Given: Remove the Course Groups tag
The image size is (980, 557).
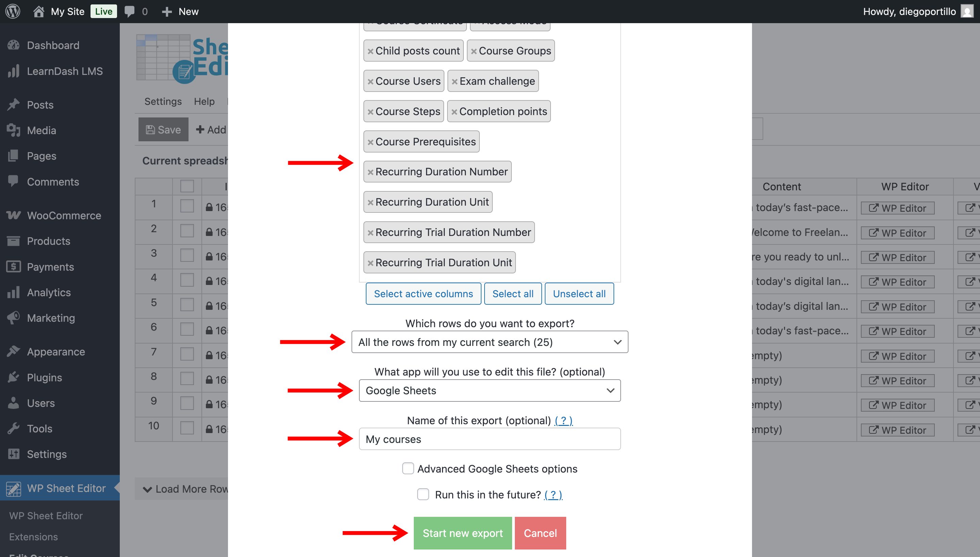Looking at the screenshot, I should click(473, 51).
